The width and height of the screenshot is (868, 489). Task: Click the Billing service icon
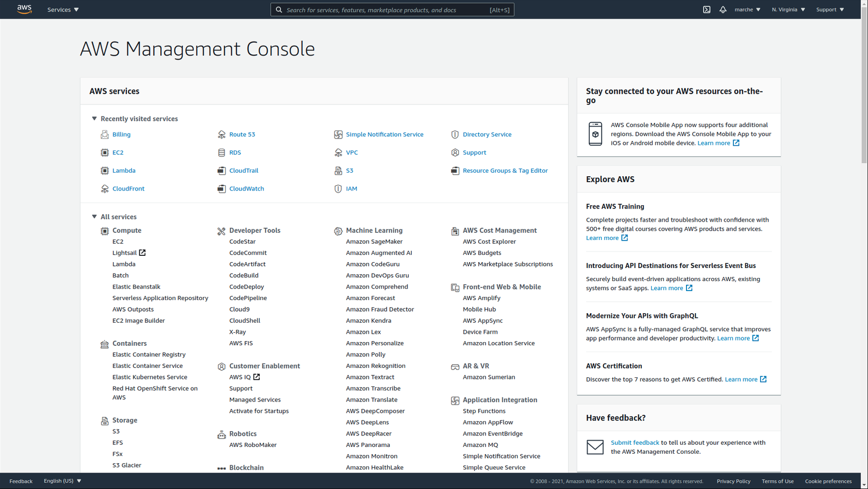click(105, 135)
